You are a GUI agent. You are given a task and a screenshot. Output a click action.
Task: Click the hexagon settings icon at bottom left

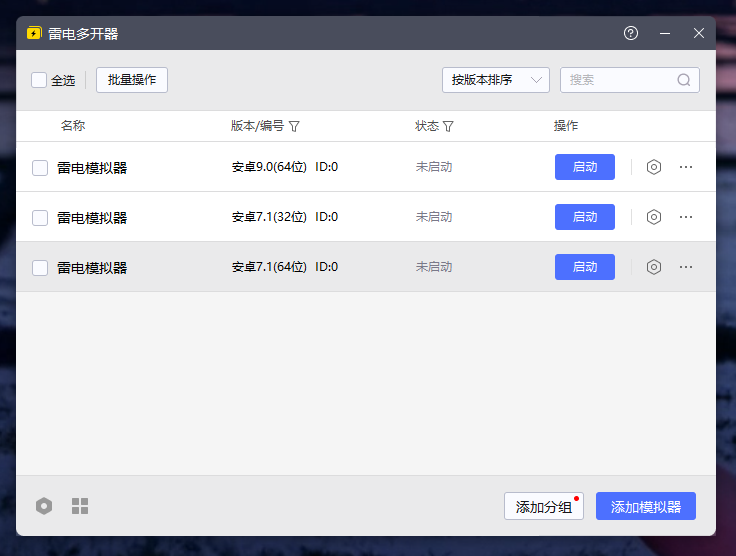click(44, 506)
